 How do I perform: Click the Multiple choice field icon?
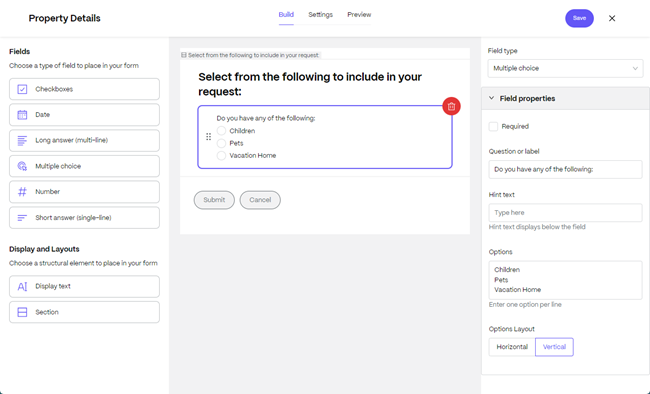point(22,166)
